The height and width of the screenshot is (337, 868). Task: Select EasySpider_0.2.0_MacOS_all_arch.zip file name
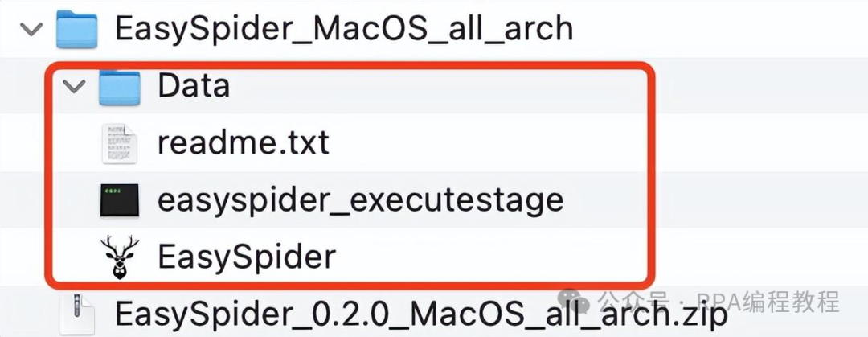point(420,314)
